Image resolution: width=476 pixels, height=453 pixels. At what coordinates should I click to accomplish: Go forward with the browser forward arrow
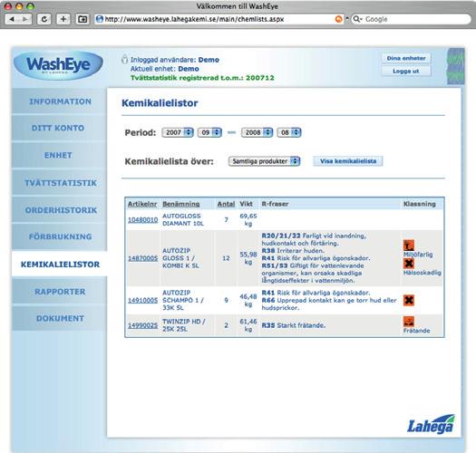pos(24,19)
